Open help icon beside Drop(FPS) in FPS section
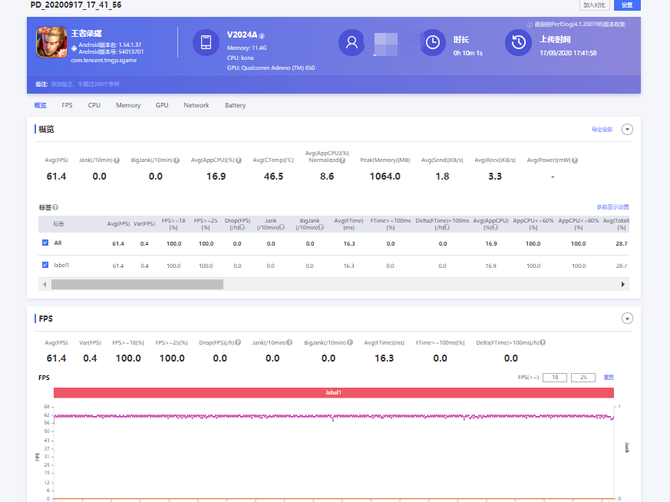 pos(238,343)
